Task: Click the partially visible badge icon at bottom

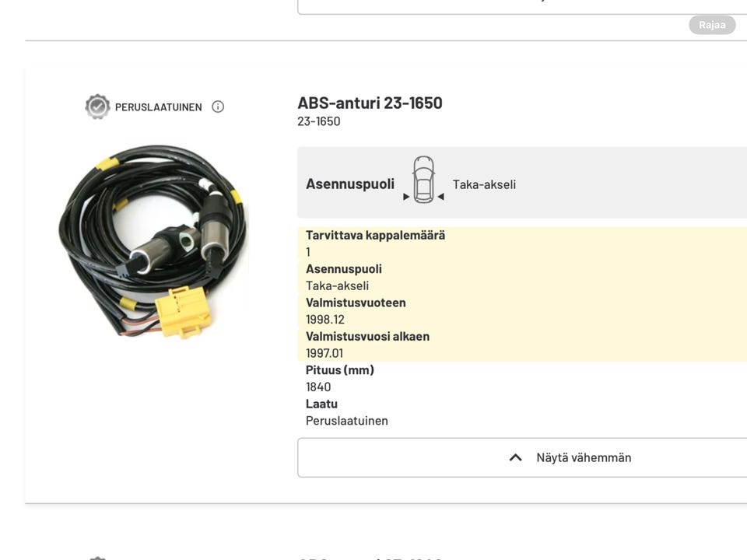Action: point(97,557)
